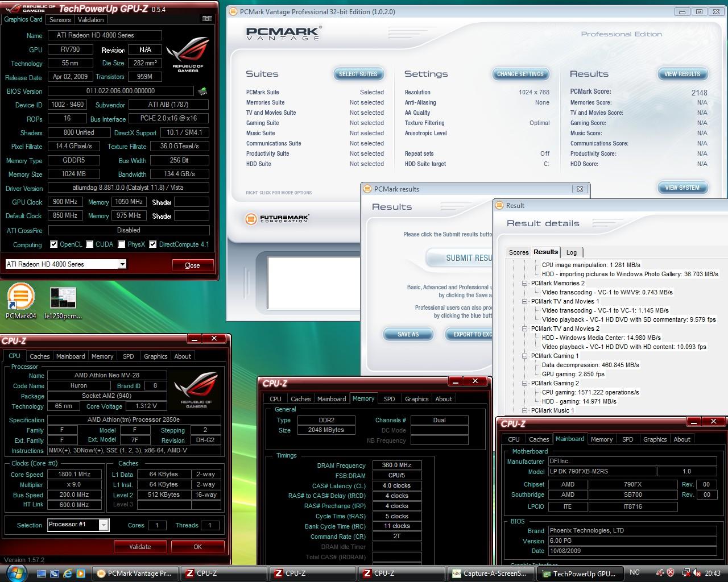Select 'GPU gaming: 2.850 fps' result row
728x582 pixels.
pyautogui.click(x=573, y=374)
